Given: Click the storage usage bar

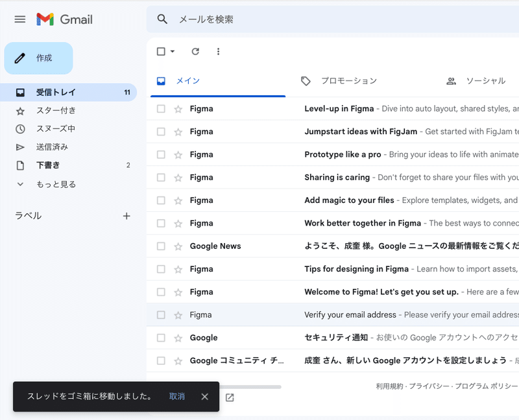Looking at the screenshot, I should (250, 387).
